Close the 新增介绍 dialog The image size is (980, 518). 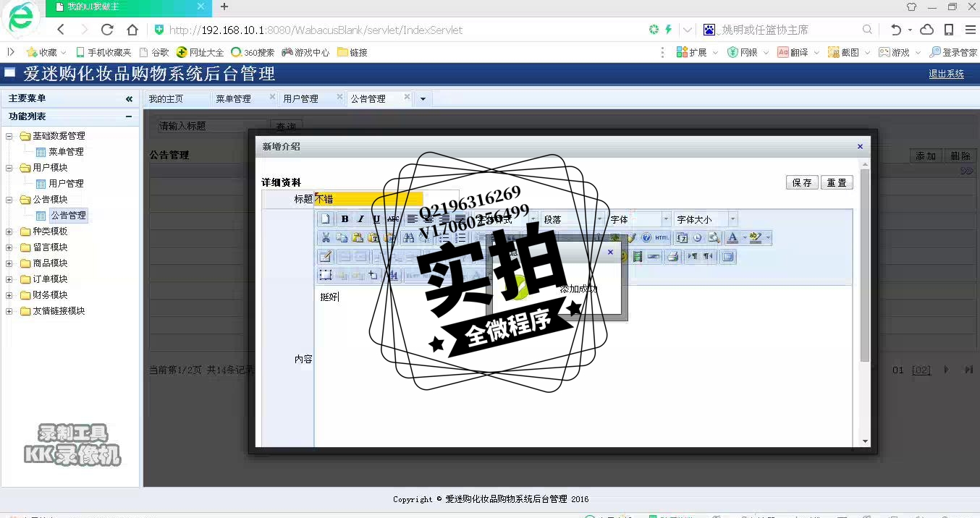pyautogui.click(x=860, y=146)
